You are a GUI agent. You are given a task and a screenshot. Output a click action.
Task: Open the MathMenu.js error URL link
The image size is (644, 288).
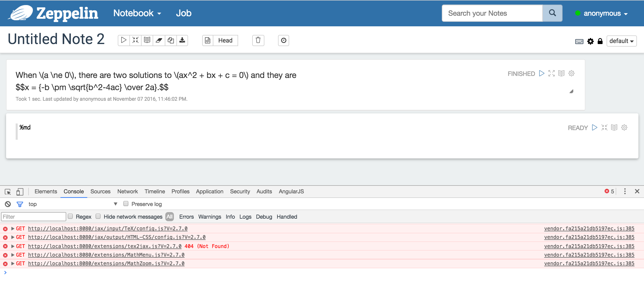(106, 255)
